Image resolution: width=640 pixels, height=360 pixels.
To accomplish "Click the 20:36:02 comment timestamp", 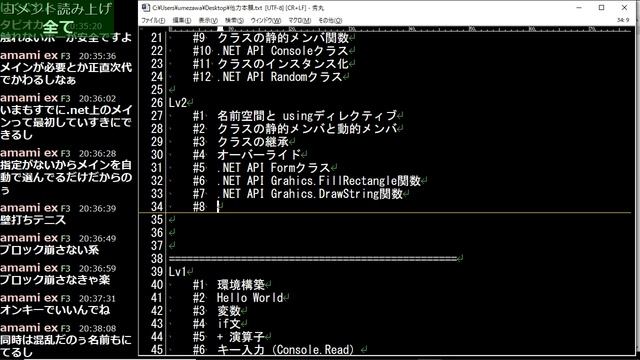I will [x=98, y=99].
